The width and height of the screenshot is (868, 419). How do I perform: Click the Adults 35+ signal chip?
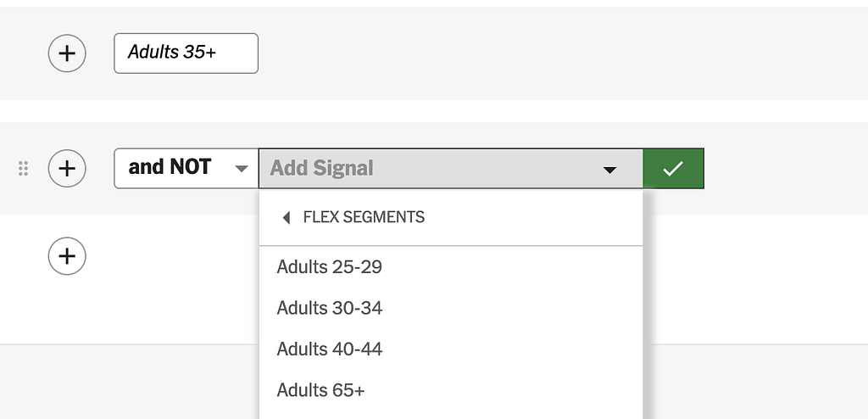pos(186,53)
